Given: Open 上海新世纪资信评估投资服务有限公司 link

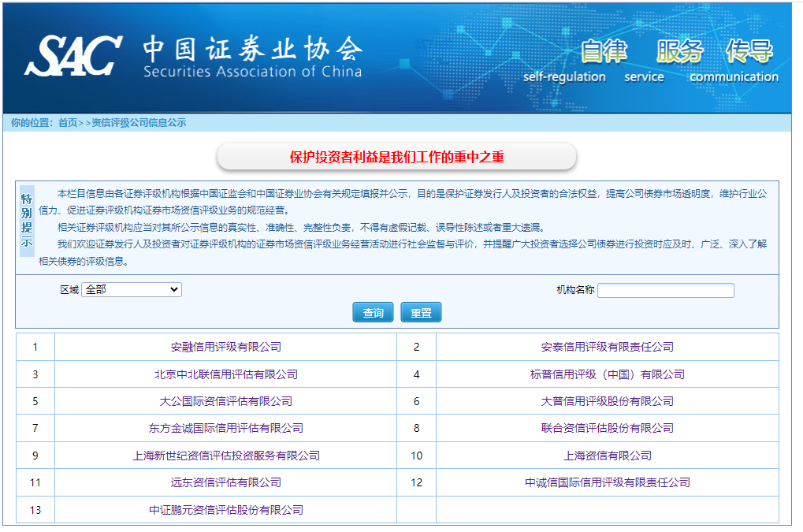Looking at the screenshot, I should tap(226, 456).
